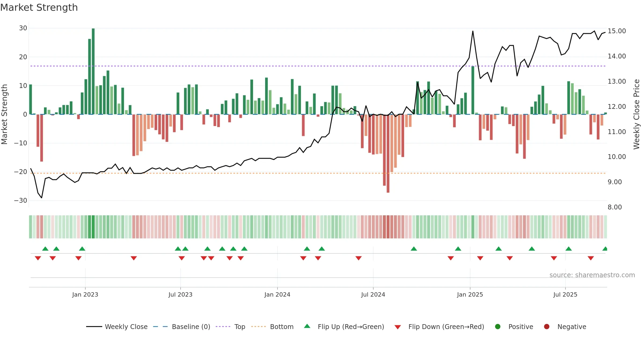Toggle the Weekly Close legend entry
The width and height of the screenshot is (644, 362).
pyautogui.click(x=117, y=327)
